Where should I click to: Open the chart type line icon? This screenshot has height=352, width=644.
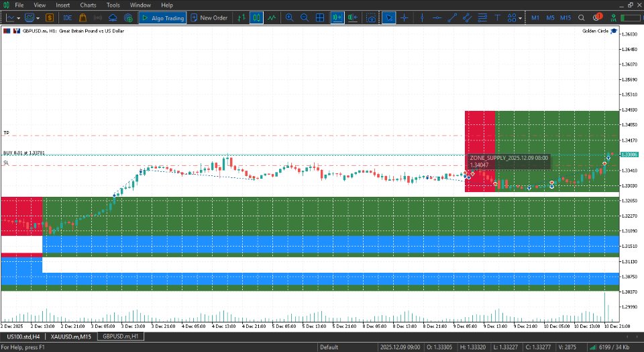[x=10, y=17]
